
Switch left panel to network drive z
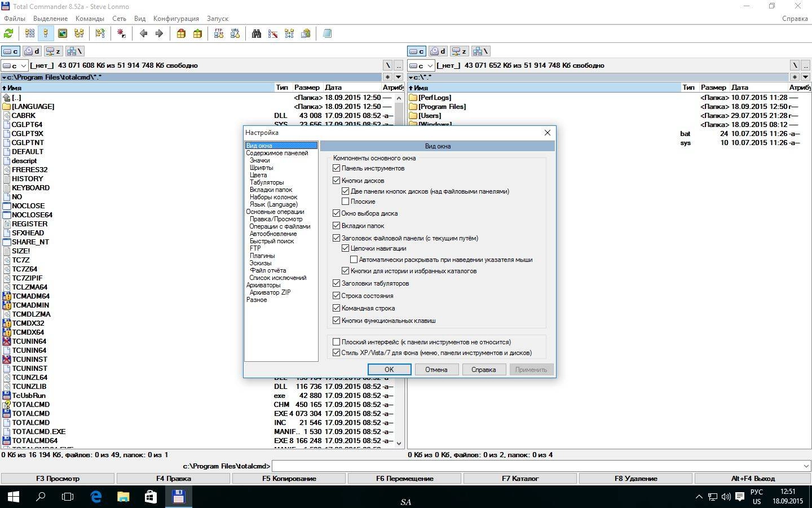click(54, 51)
